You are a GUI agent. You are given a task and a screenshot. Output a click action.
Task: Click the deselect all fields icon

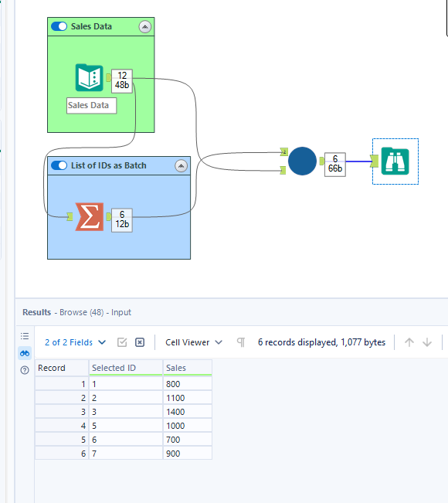(140, 342)
